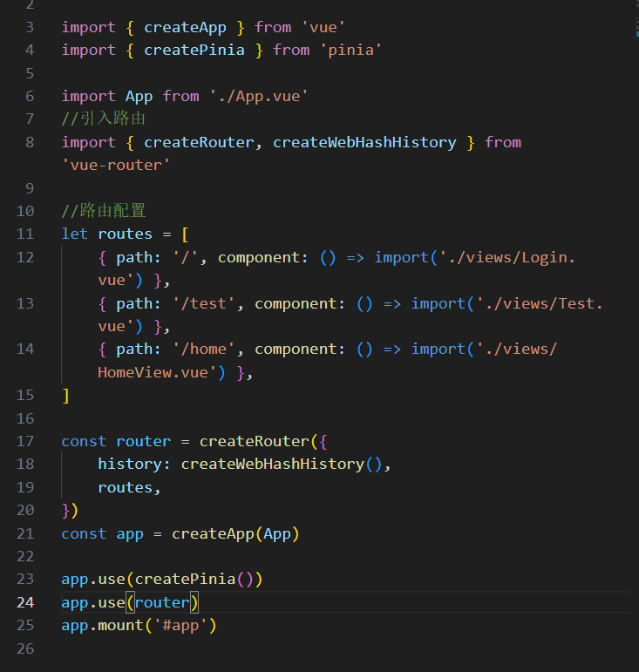The image size is (639, 672).
Task: Click 'history' property on line 18
Action: coord(130,465)
